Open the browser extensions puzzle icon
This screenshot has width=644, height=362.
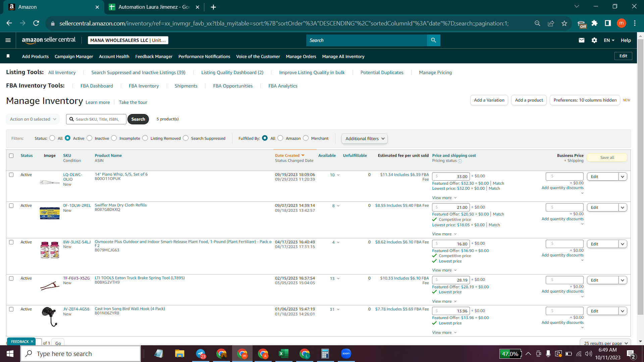click(x=594, y=23)
